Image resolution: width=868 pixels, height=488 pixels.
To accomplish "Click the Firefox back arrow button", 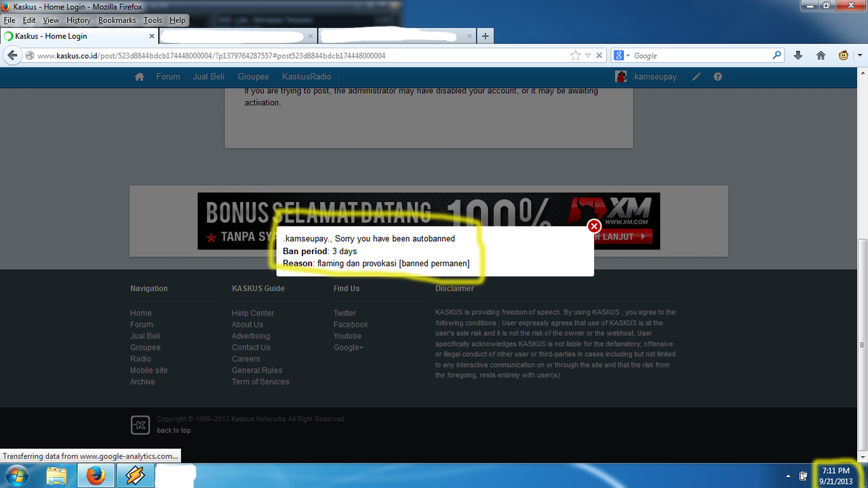I will click(12, 56).
